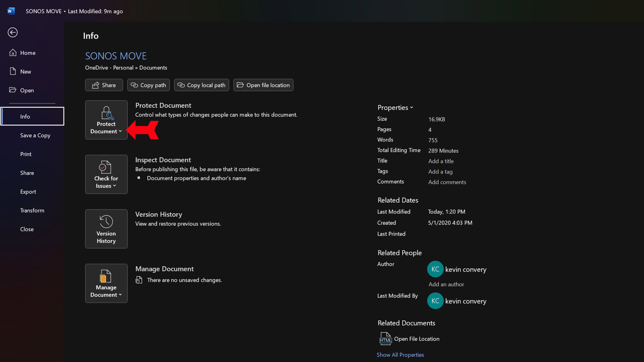Click the Back arrow navigation button
The image size is (644, 362).
[12, 32]
